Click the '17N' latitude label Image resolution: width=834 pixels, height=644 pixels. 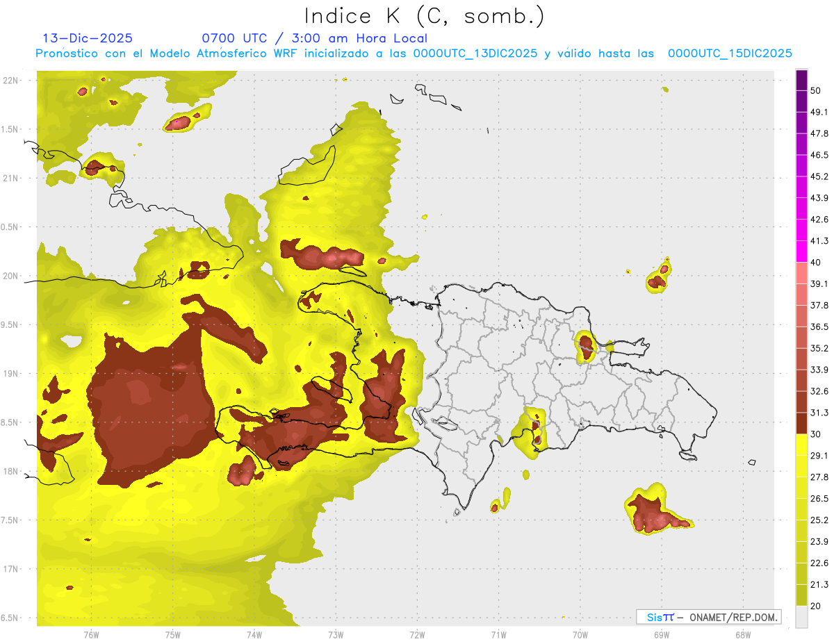[x=11, y=570]
